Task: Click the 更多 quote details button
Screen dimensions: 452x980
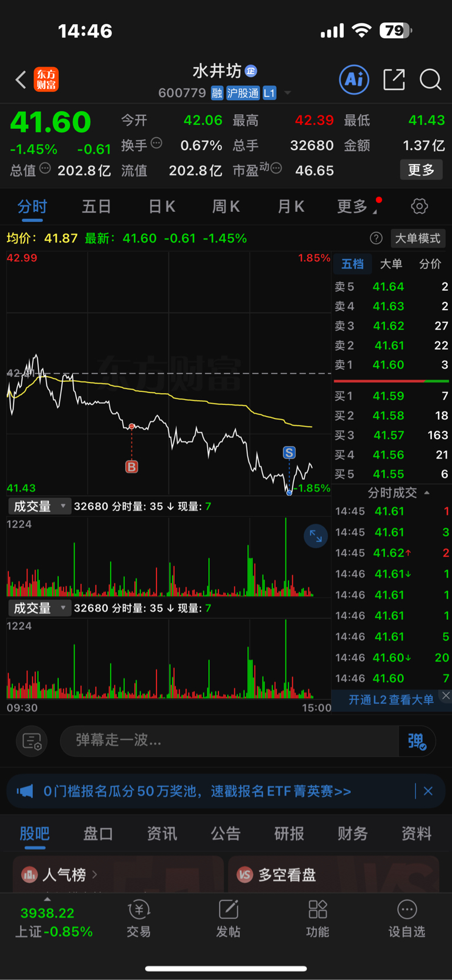Action: [x=421, y=170]
